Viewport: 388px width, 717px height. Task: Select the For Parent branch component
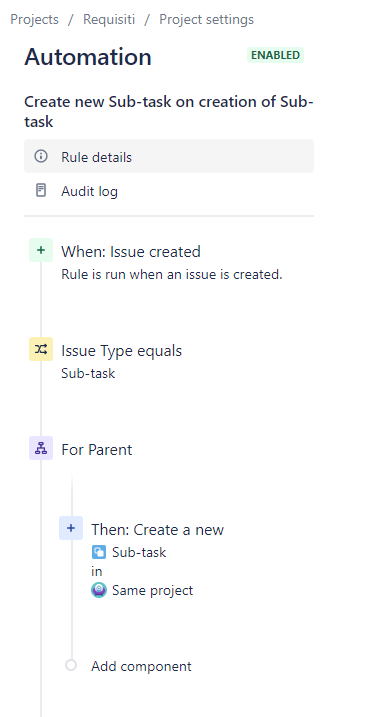point(97,449)
